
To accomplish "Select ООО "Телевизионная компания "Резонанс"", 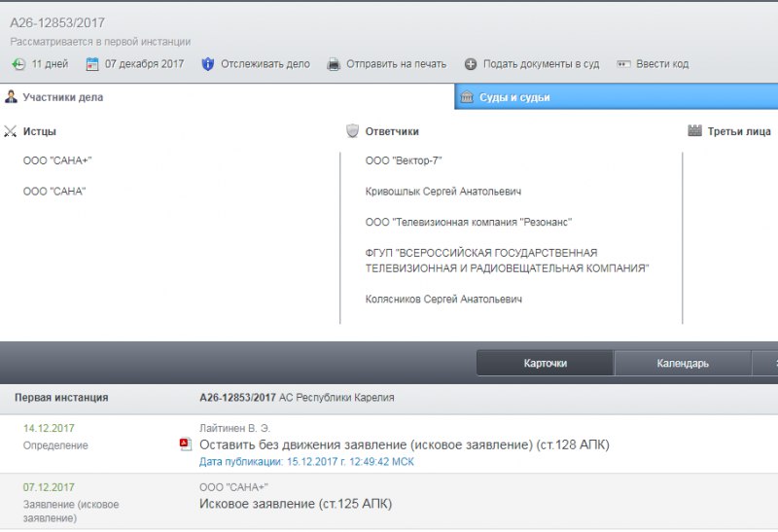I will coord(469,223).
